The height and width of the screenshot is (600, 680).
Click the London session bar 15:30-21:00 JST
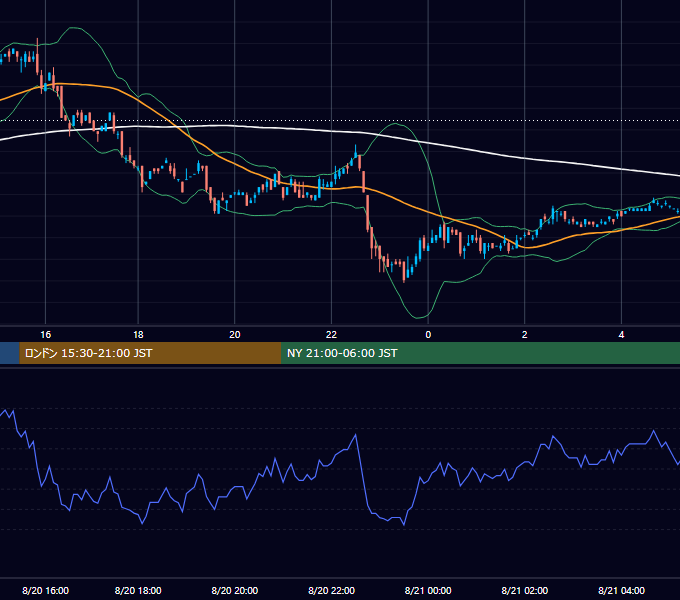(150, 353)
